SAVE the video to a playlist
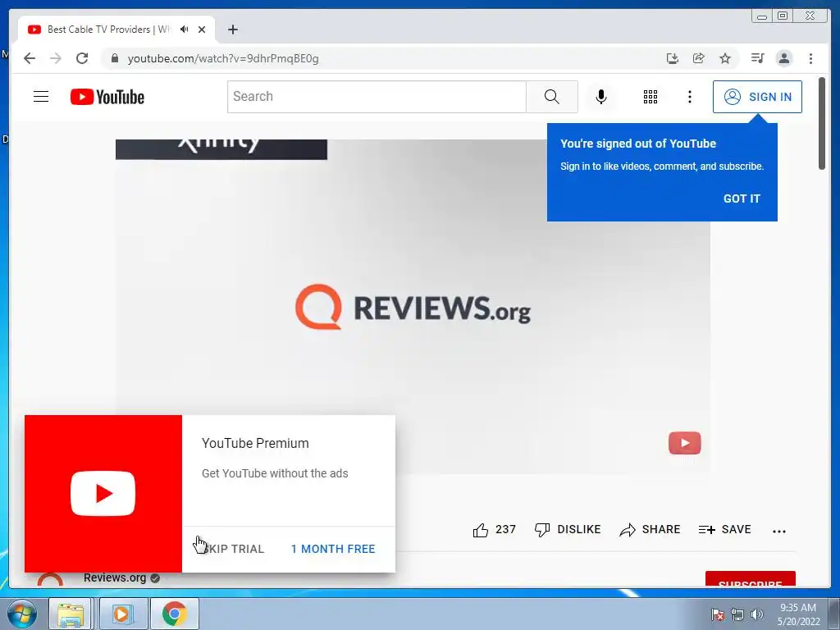The image size is (840, 630). [x=725, y=529]
